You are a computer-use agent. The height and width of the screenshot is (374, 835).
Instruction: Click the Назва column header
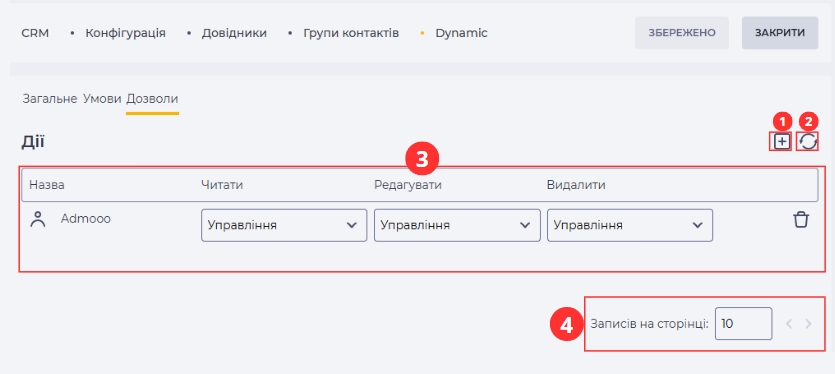[47, 185]
